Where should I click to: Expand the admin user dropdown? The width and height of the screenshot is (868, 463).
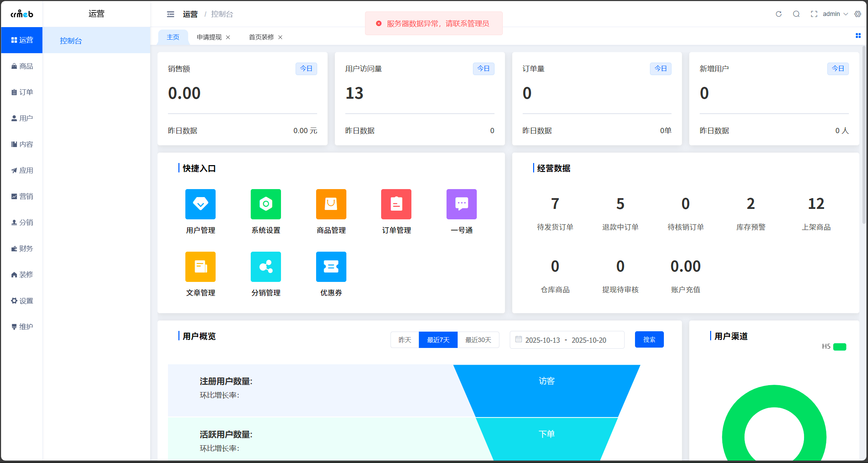pos(835,14)
